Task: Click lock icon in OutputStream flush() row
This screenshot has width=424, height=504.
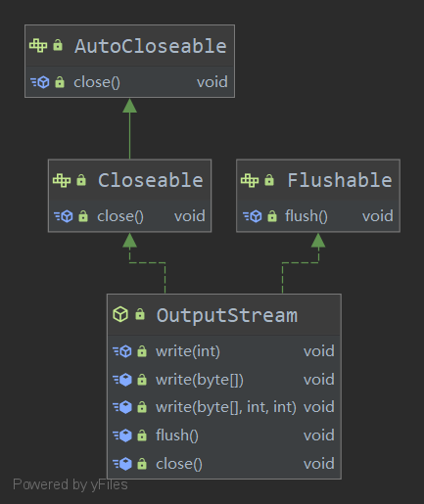Action: tap(142, 435)
